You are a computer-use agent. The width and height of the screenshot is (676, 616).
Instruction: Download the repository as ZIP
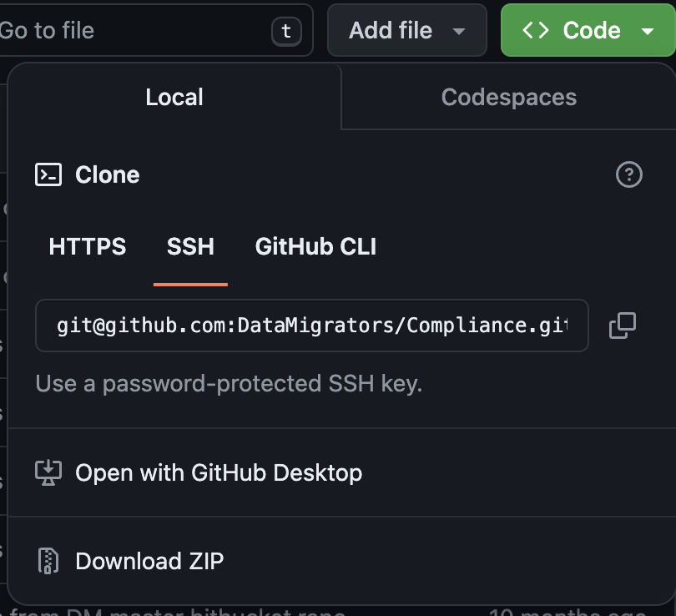(x=149, y=561)
